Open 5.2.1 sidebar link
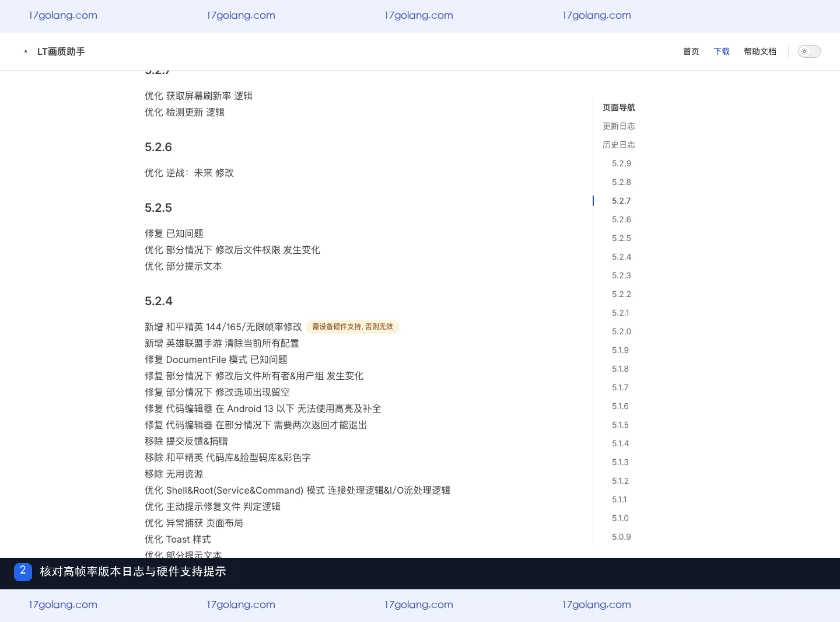Image resolution: width=840 pixels, height=622 pixels. click(621, 313)
